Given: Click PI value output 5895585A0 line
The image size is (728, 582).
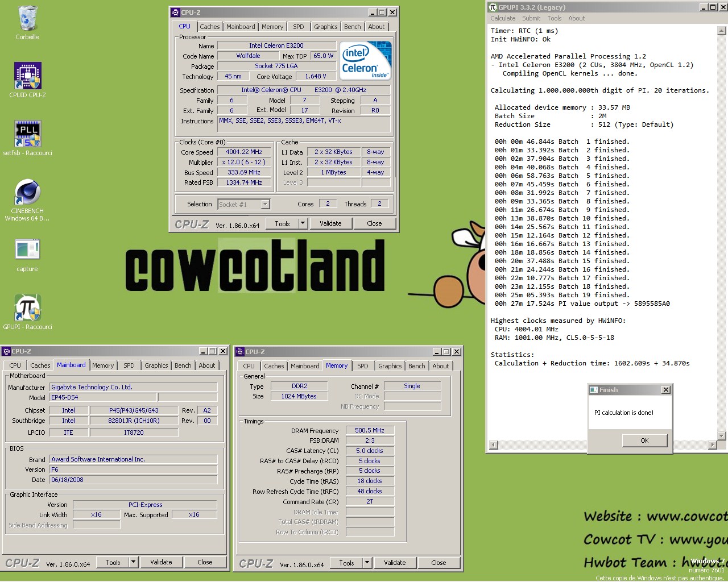Looking at the screenshot, I should [582, 304].
